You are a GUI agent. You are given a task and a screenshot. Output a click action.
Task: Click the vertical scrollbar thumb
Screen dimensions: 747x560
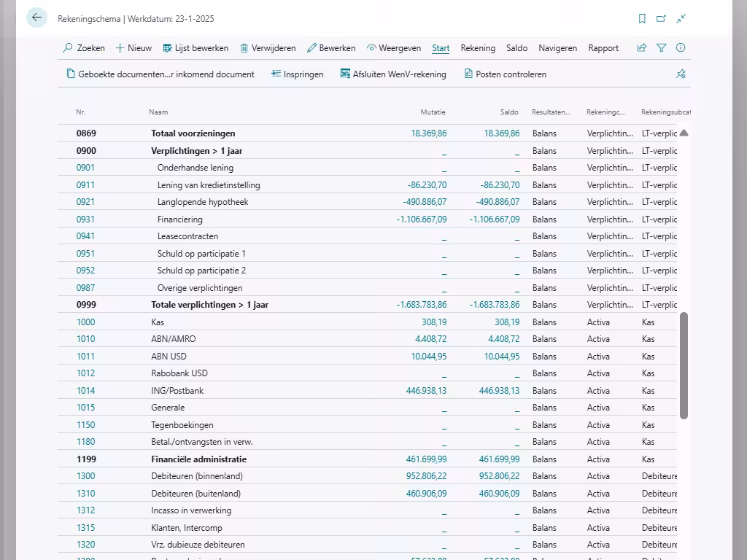684,366
